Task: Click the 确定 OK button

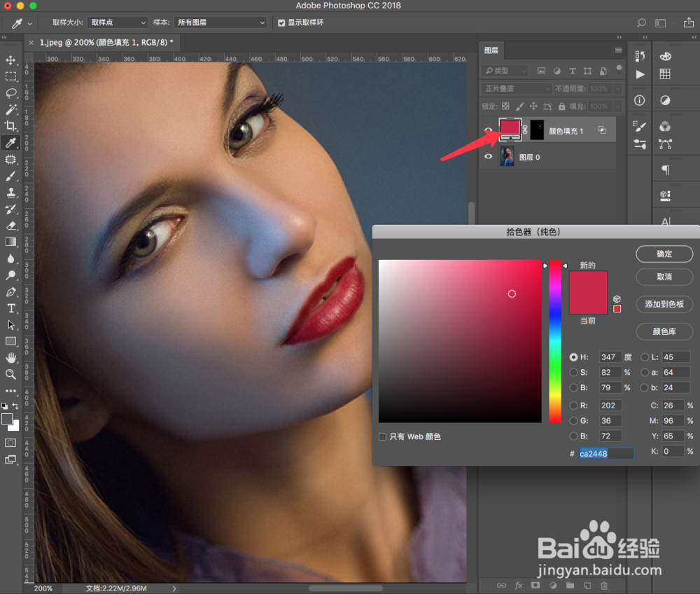Action: (x=664, y=254)
